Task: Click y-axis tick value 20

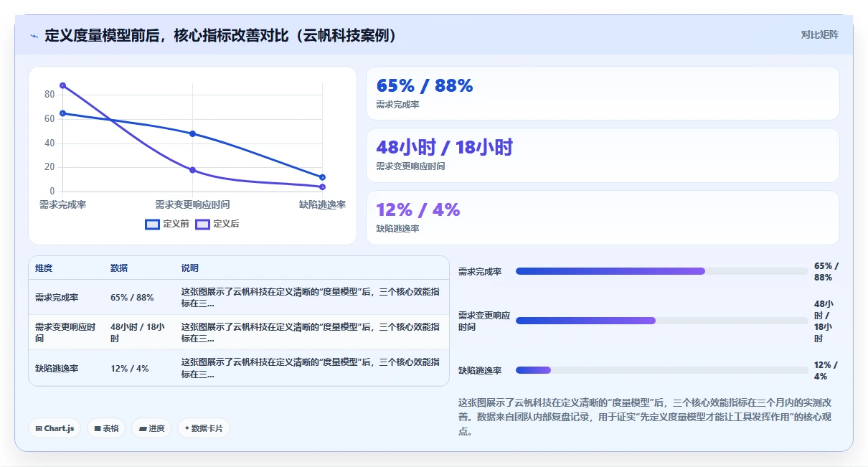Action: coord(49,167)
